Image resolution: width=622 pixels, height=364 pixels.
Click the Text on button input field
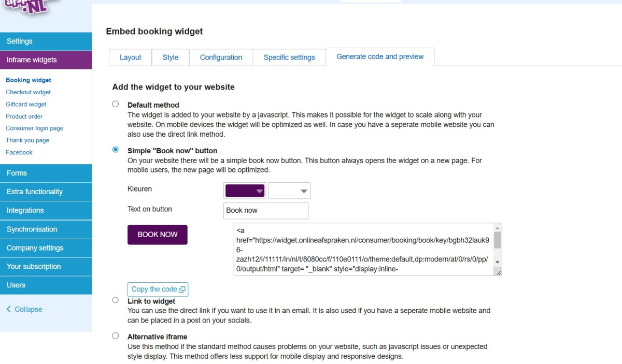coord(266,211)
